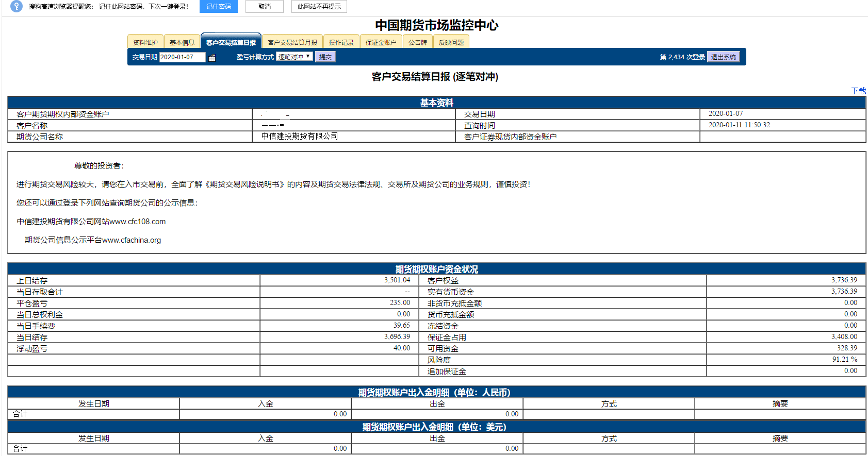Screen dimensions: 868x456
Task: Go to the 操作记录 tab
Action: (341, 42)
